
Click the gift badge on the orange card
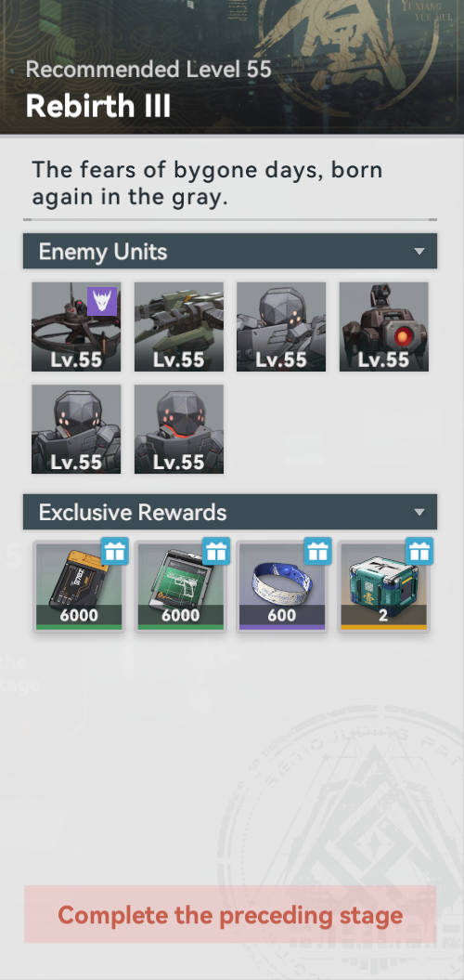(115, 551)
